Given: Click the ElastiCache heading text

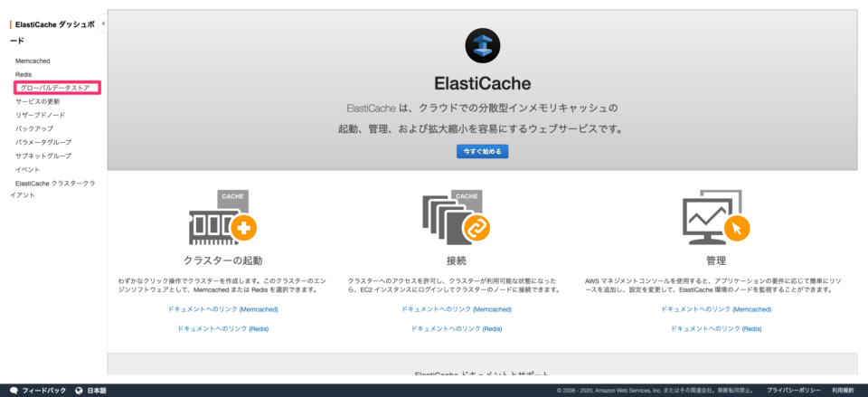Looking at the screenshot, I should pos(482,83).
